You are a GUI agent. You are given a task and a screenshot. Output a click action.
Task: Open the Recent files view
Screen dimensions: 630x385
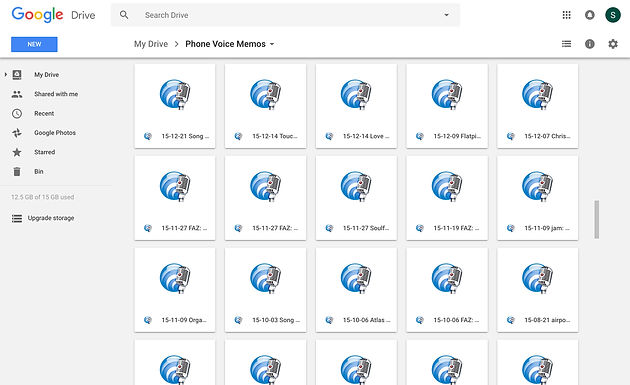tap(44, 113)
